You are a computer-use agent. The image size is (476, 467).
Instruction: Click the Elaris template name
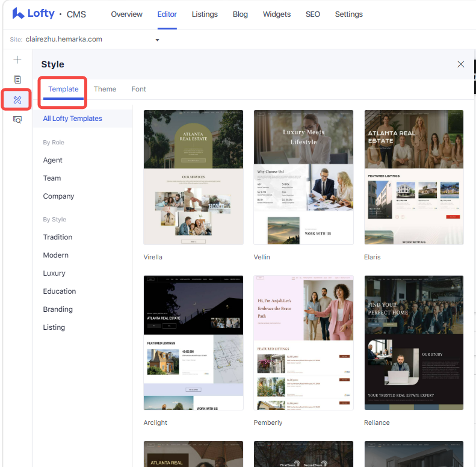tap(372, 257)
